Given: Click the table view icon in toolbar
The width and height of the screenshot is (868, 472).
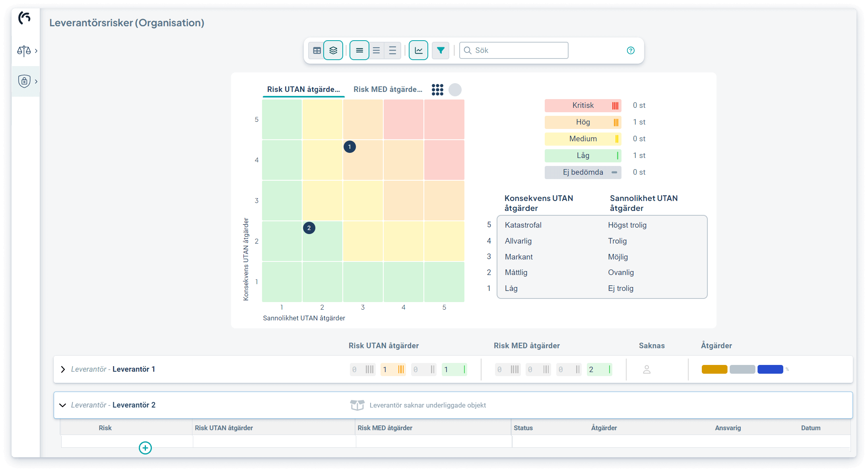Looking at the screenshot, I should point(317,51).
